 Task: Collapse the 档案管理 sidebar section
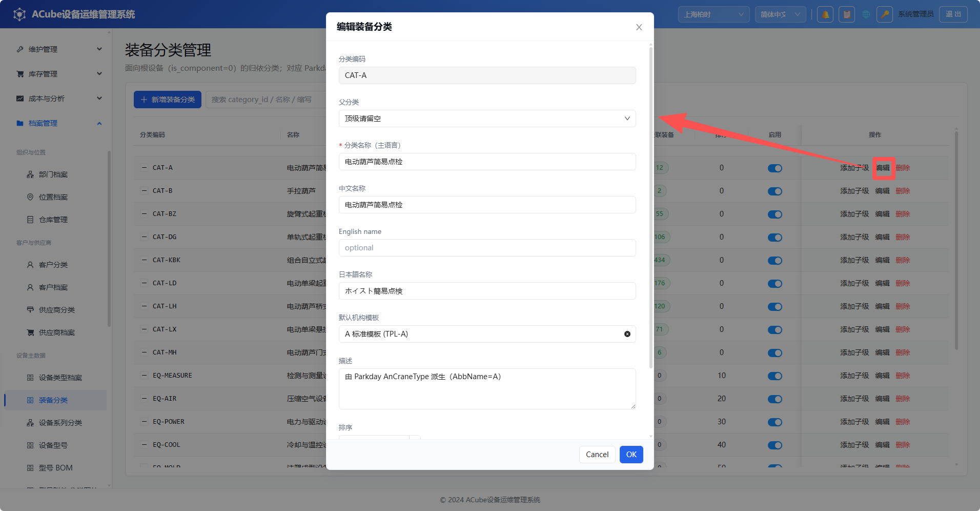[x=99, y=123]
